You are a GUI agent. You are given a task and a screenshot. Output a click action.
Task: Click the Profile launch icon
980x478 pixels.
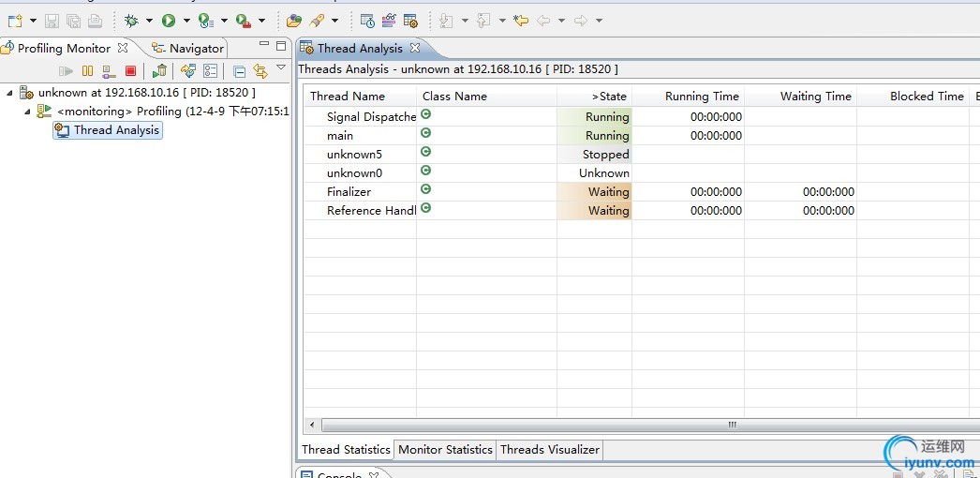[x=206, y=21]
